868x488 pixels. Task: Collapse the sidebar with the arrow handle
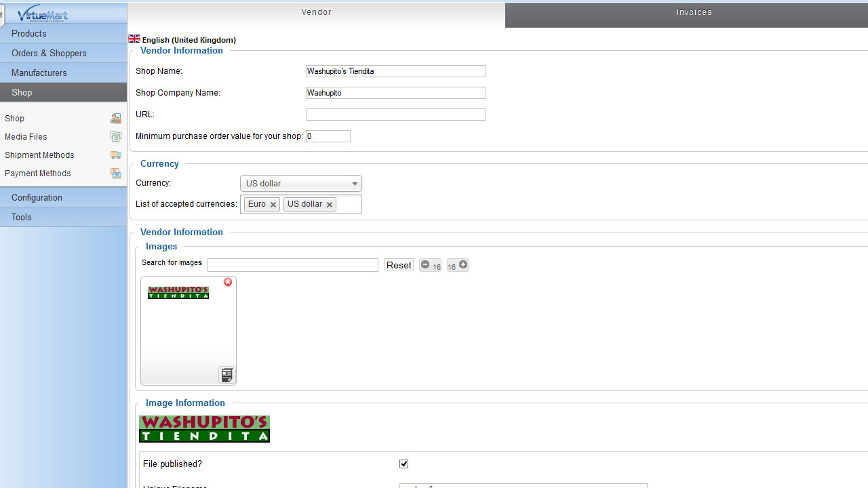point(2,15)
